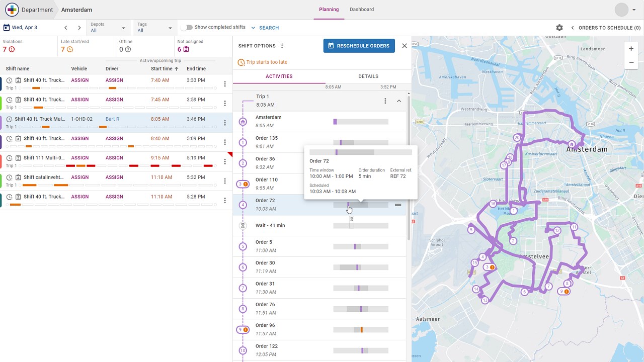Assign a vehicle to the 7:40 AM shift
The height and width of the screenshot is (362, 644).
(x=80, y=80)
